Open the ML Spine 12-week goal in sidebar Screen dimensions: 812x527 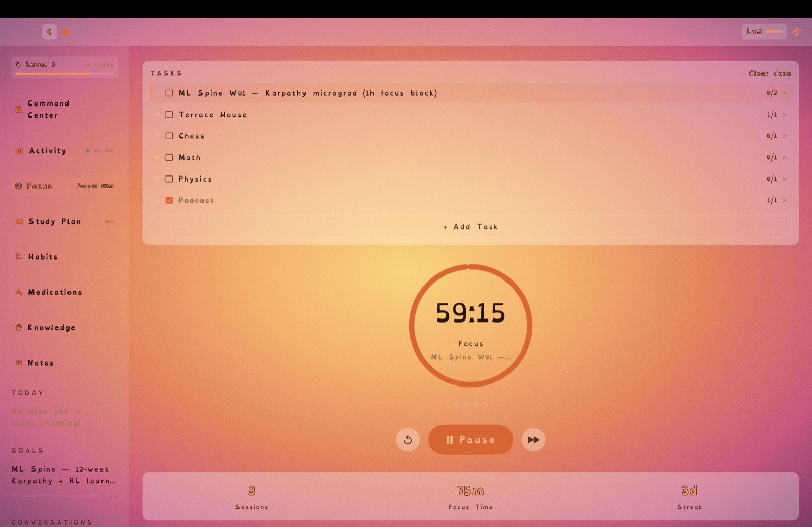[x=64, y=475]
